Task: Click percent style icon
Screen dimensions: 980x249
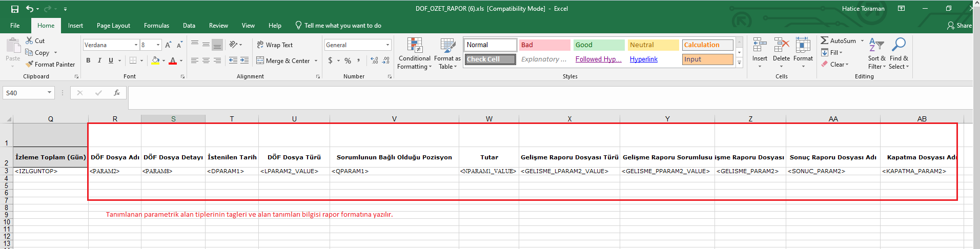Action: pos(348,60)
